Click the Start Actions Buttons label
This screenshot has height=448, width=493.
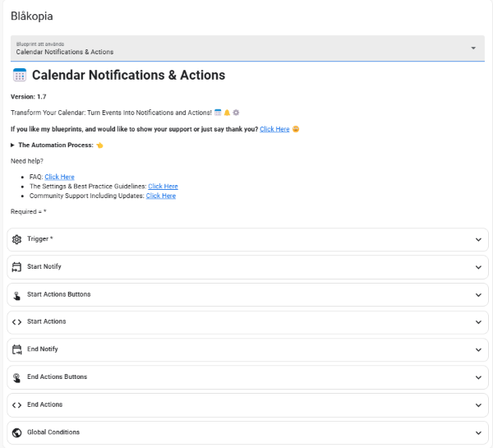click(59, 294)
